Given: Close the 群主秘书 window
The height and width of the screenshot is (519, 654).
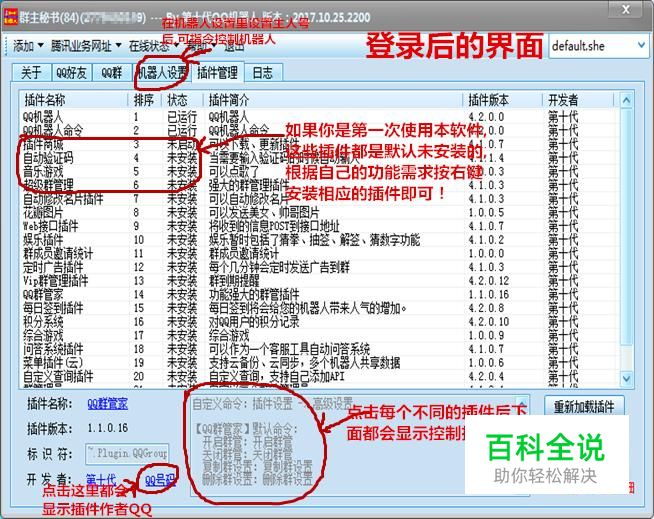Looking at the screenshot, I should coord(626,10).
